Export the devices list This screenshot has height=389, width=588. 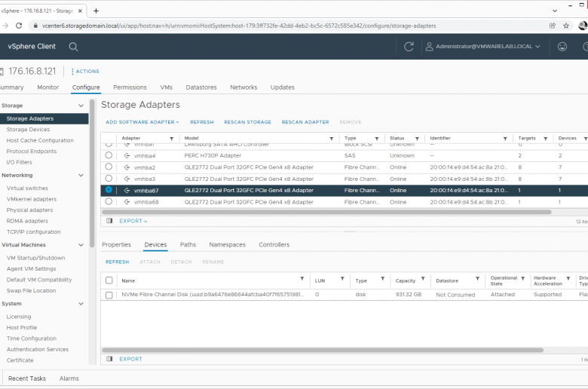tap(130, 359)
